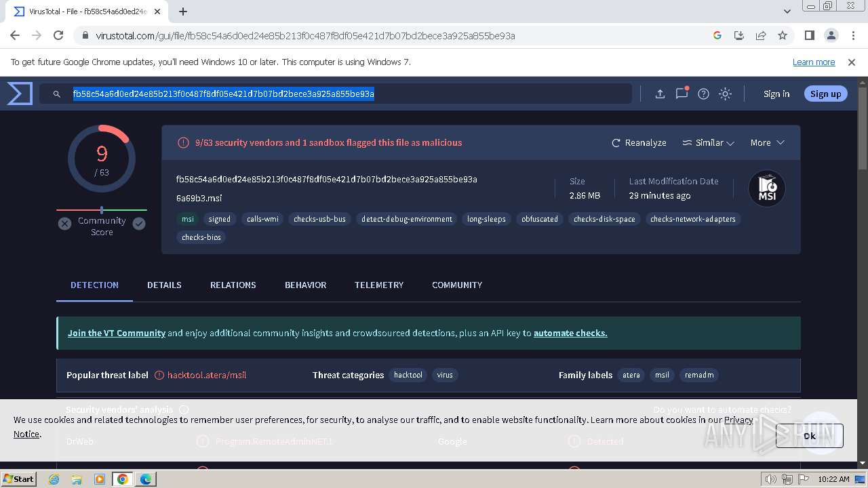Accept cookies with Ok button
This screenshot has width=868, height=488.
[810, 436]
